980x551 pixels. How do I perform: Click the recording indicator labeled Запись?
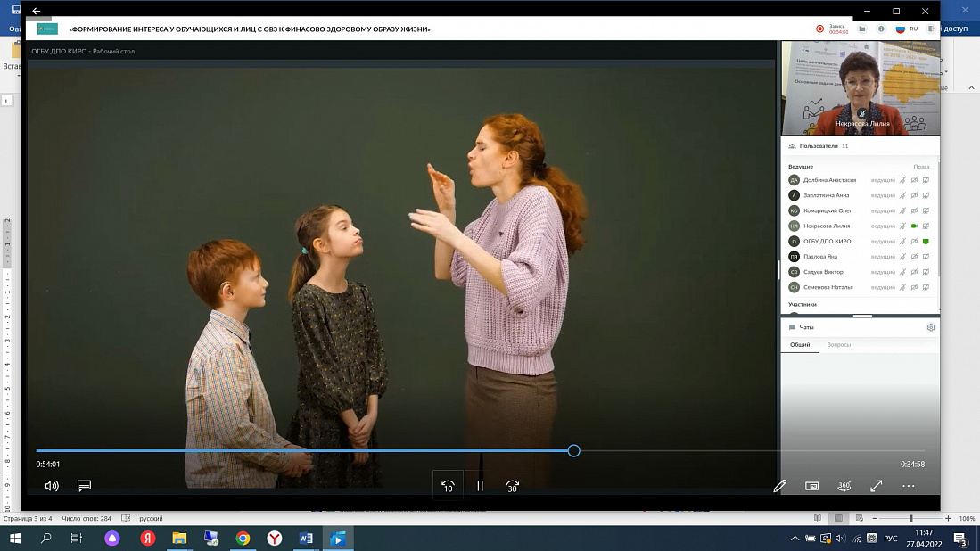coord(833,29)
